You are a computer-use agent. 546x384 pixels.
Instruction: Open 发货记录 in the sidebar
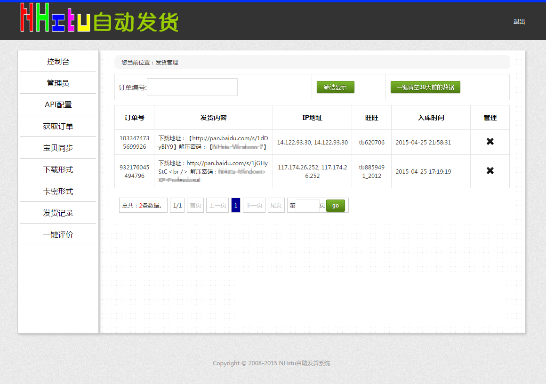[58, 213]
